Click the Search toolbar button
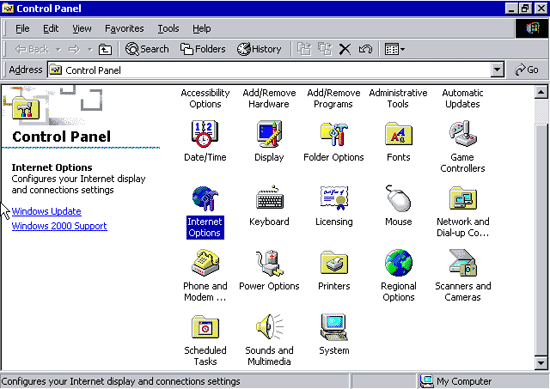Viewport: 550px width, 389px height. [x=147, y=49]
